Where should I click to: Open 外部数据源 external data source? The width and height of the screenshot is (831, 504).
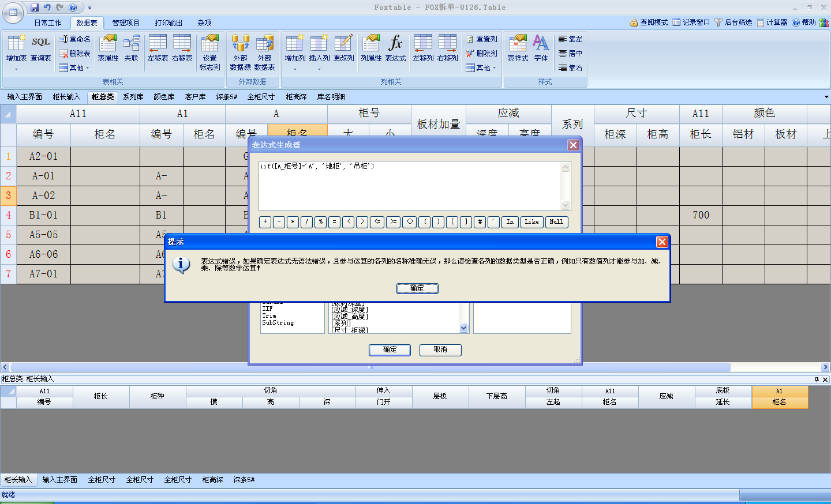coord(241,52)
